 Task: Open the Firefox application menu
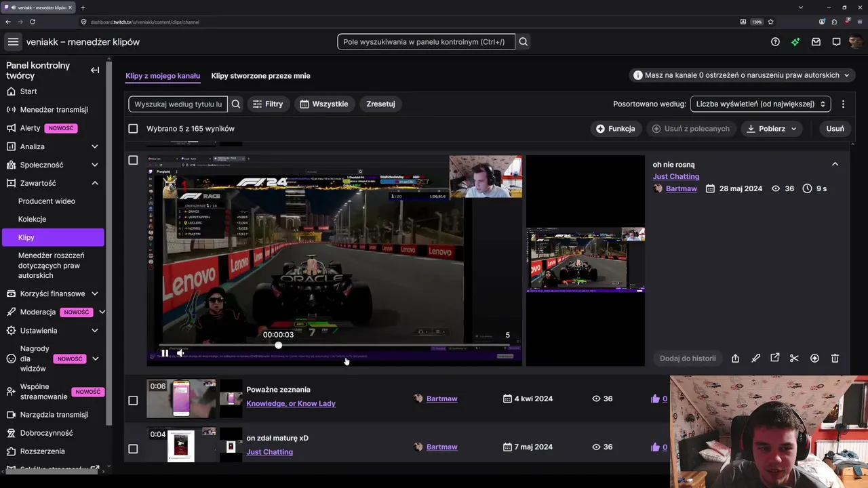pos(860,22)
